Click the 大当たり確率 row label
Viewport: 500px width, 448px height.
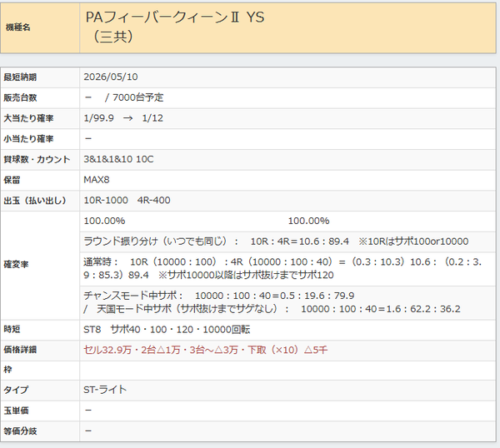click(x=28, y=118)
